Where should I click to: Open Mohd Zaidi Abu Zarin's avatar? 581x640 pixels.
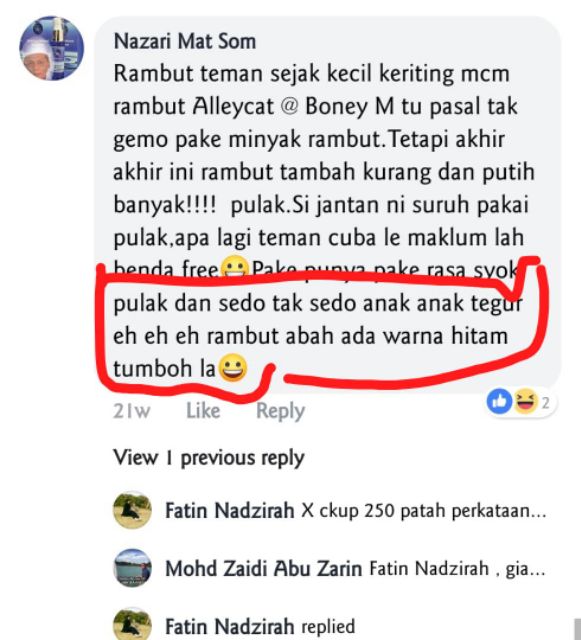pos(132,568)
